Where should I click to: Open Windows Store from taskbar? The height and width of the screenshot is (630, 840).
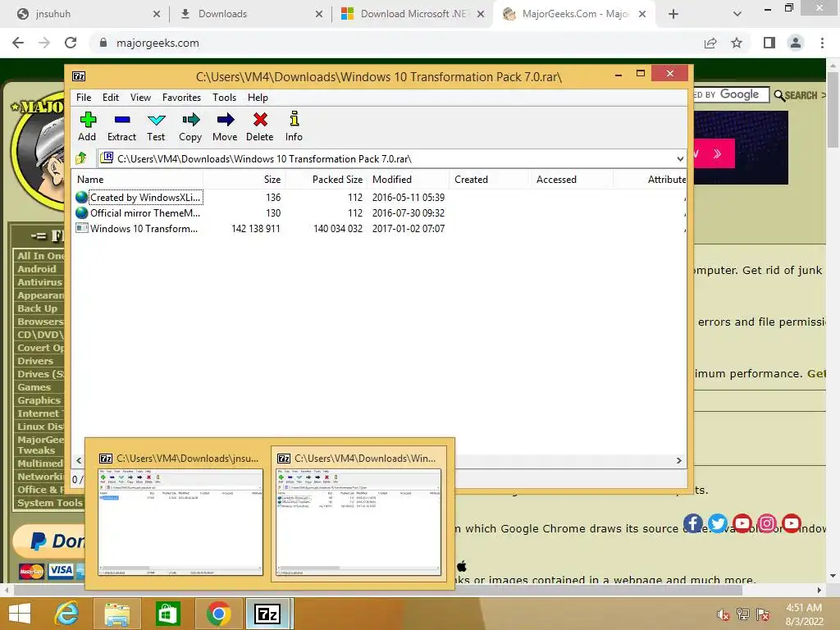click(167, 614)
